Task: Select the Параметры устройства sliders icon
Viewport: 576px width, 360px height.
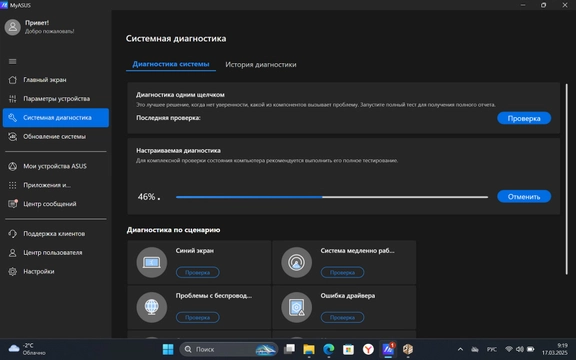Action: point(12,98)
